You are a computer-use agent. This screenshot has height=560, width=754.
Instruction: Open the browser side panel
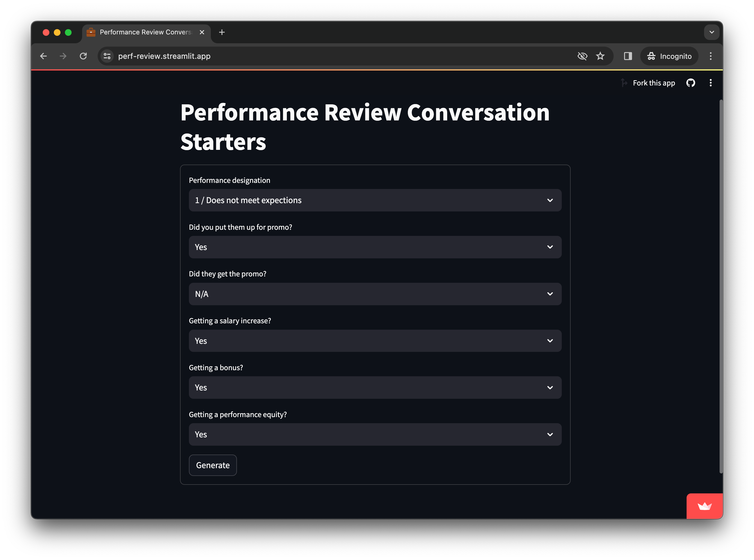(x=628, y=56)
